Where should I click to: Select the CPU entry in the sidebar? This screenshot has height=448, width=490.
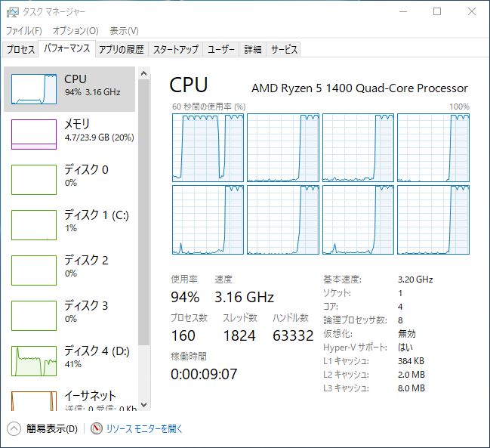point(69,89)
